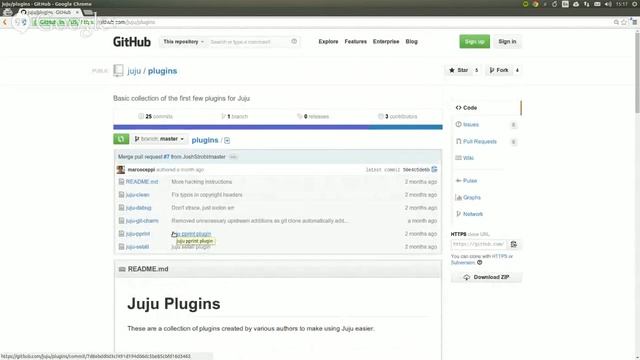Click the green Sign up button
This screenshot has width=640, height=360.
(x=474, y=42)
